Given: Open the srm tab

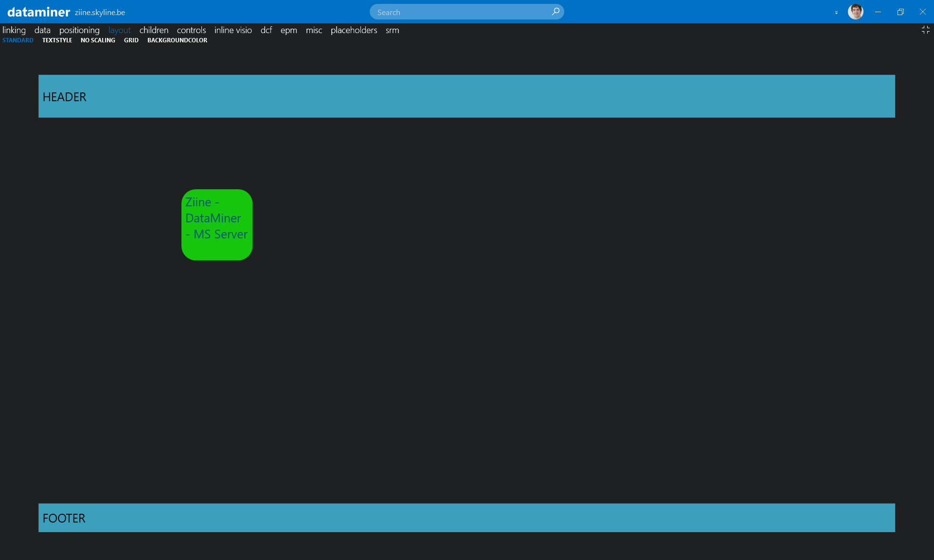Looking at the screenshot, I should (x=392, y=30).
